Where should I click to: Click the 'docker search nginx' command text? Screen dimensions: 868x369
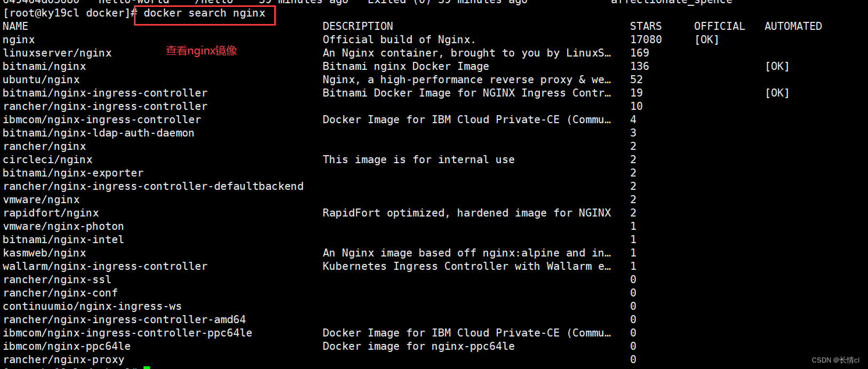204,13
